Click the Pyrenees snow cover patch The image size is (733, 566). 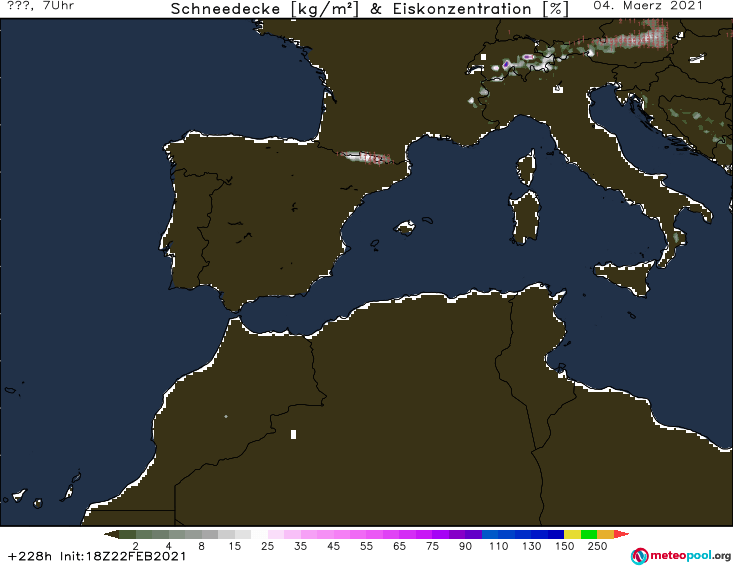366,157
